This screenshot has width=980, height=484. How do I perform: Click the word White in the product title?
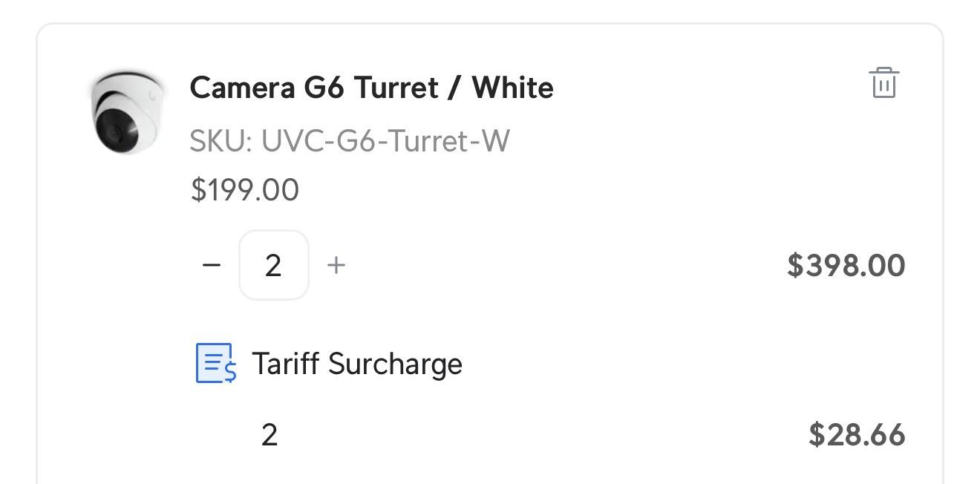[x=512, y=88]
